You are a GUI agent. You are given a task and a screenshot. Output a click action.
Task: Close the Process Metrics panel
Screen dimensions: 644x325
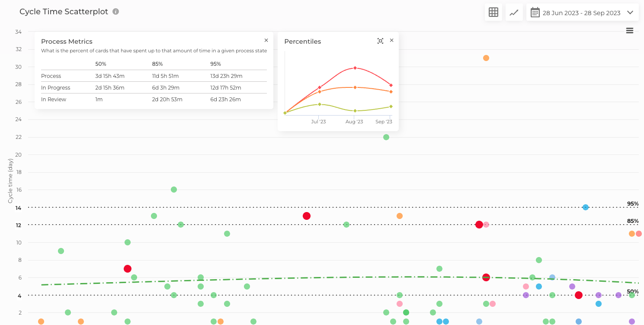[266, 40]
